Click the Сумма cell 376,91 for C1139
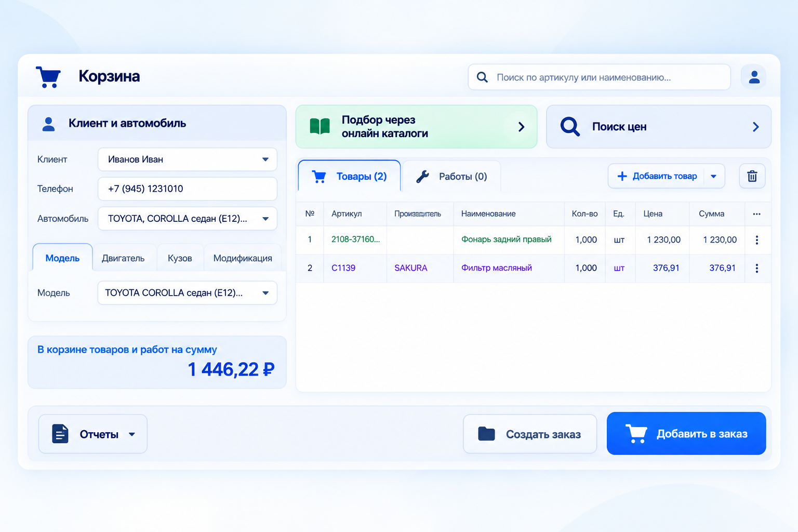 pos(722,268)
